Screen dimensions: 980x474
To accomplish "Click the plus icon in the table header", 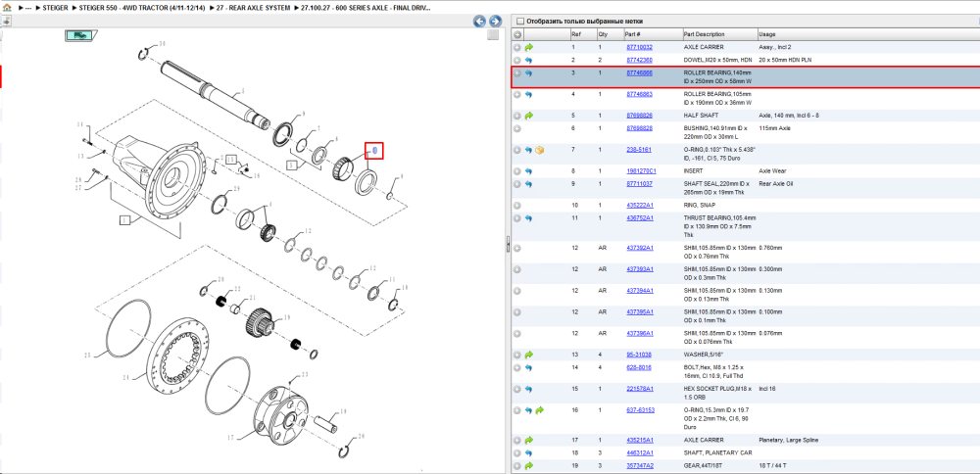I will 517,34.
